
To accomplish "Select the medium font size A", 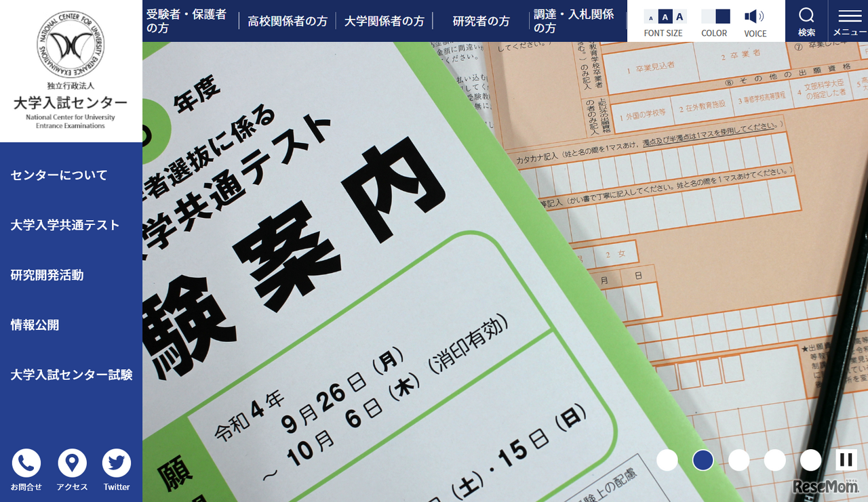I will click(665, 17).
